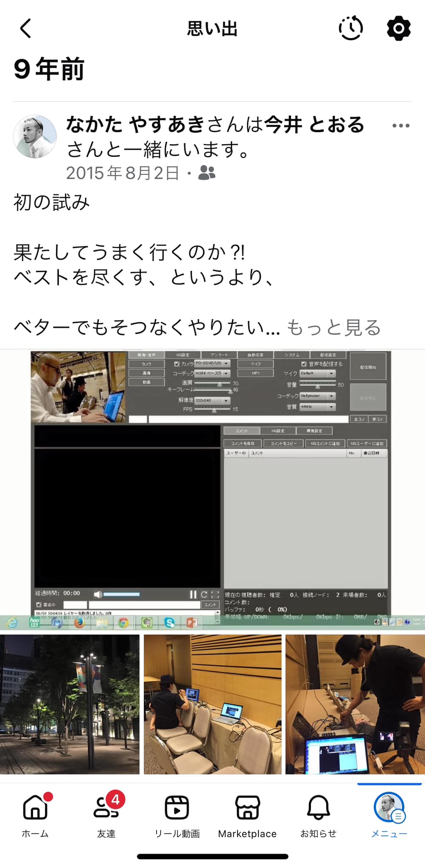Open the お知らせ notifications tab
425x868 pixels.
[x=318, y=815]
